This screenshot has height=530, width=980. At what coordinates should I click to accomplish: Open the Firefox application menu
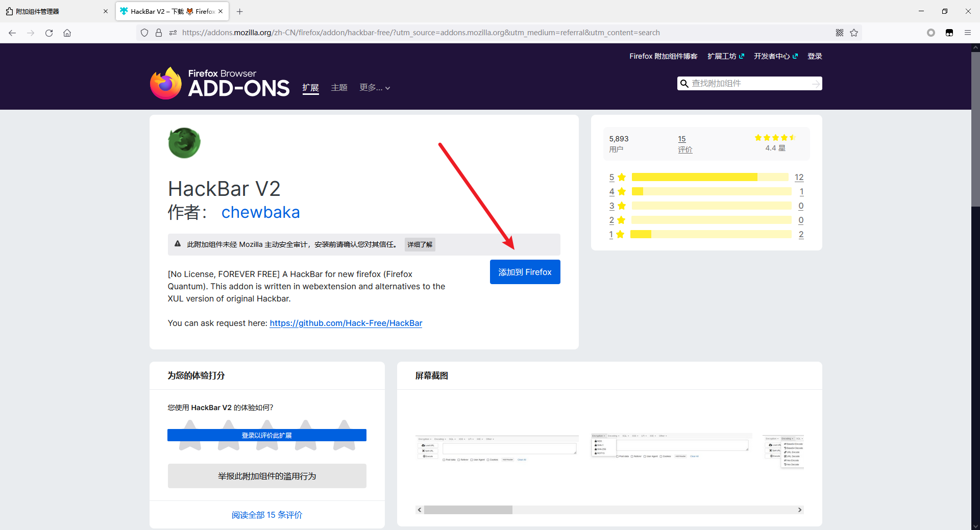tap(968, 33)
